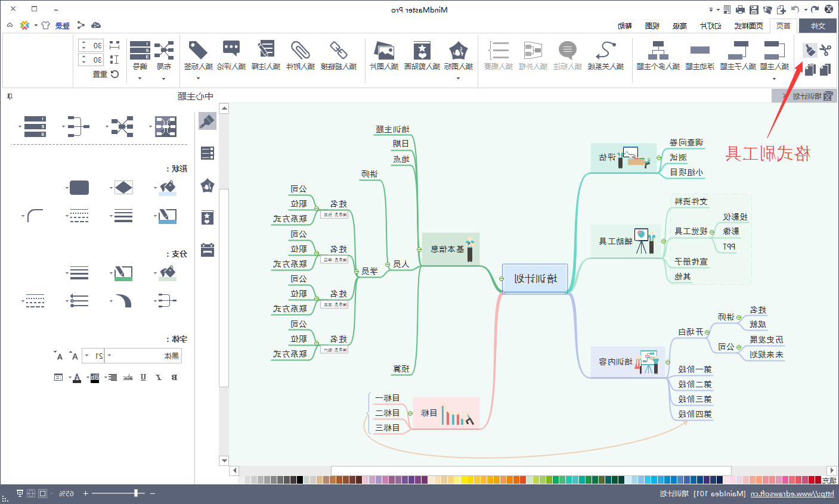Click the 重置 reset button
This screenshot has height=504, width=839.
pos(106,74)
